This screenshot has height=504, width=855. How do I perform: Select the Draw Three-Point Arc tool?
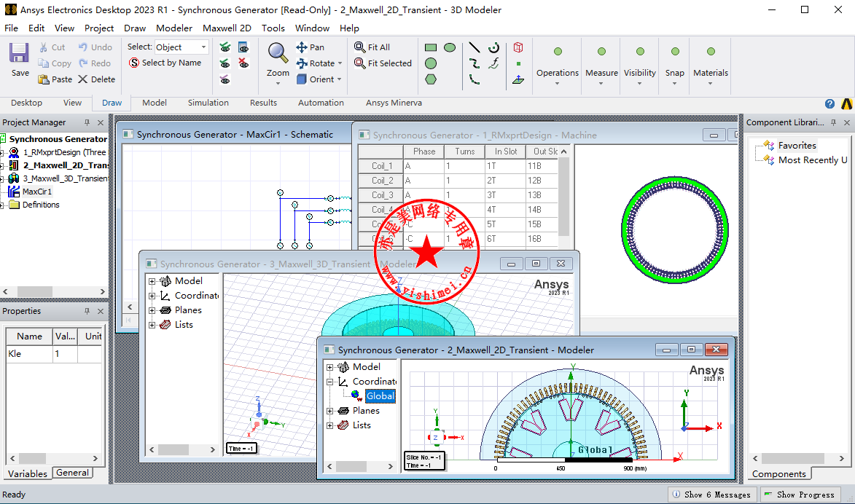(x=475, y=79)
